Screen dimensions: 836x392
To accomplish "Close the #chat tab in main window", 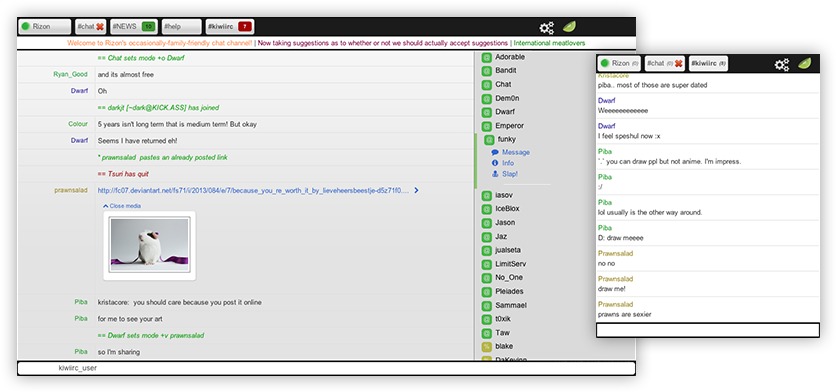I will tap(100, 27).
